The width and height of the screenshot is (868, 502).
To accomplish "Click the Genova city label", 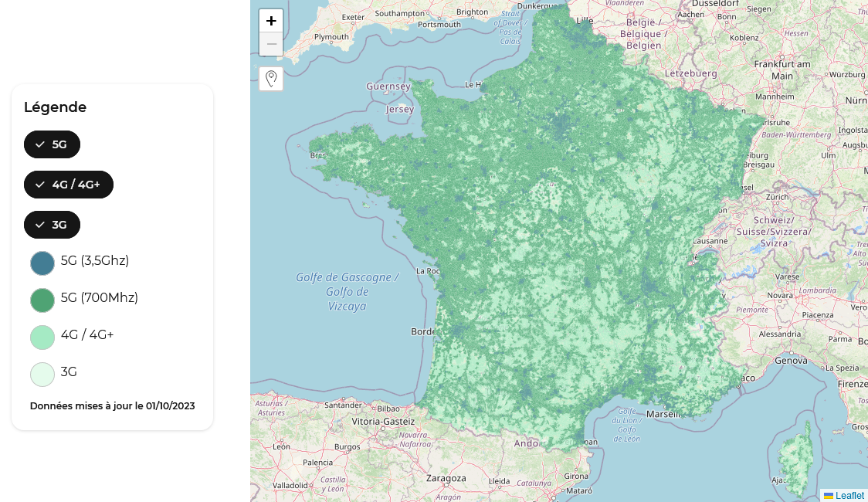I will pyautogui.click(x=791, y=361).
